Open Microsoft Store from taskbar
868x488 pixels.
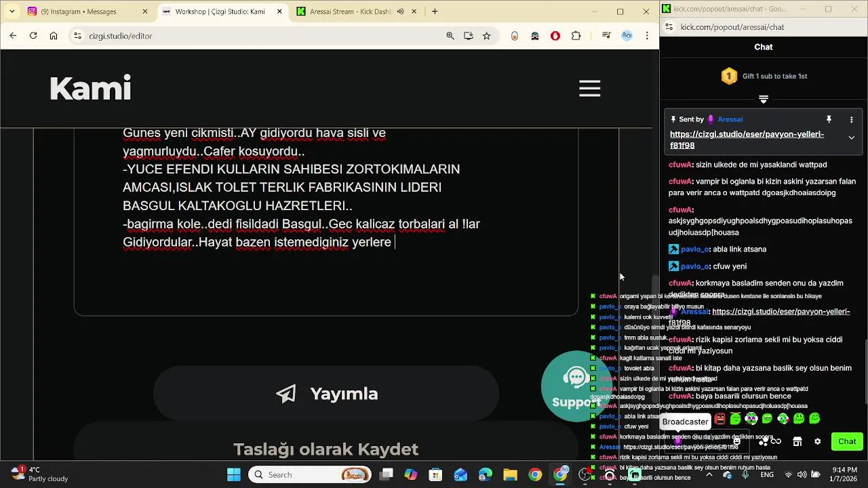pos(435,474)
